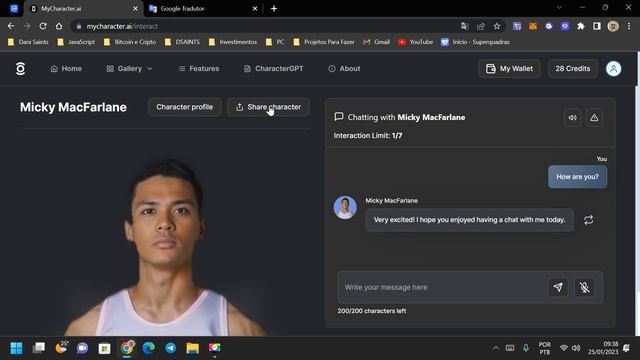Click the MyCharacter.ai logo icon
The height and width of the screenshot is (360, 640).
(20, 69)
